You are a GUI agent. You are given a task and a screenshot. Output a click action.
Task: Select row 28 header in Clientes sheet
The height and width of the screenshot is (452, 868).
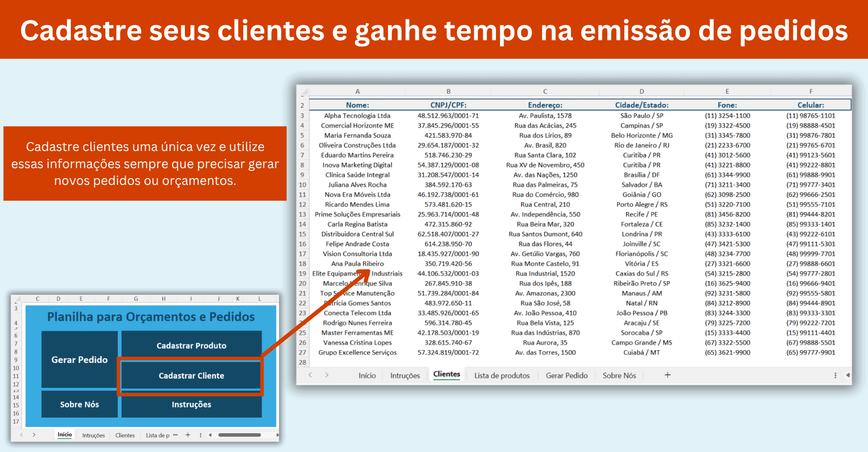pyautogui.click(x=302, y=362)
